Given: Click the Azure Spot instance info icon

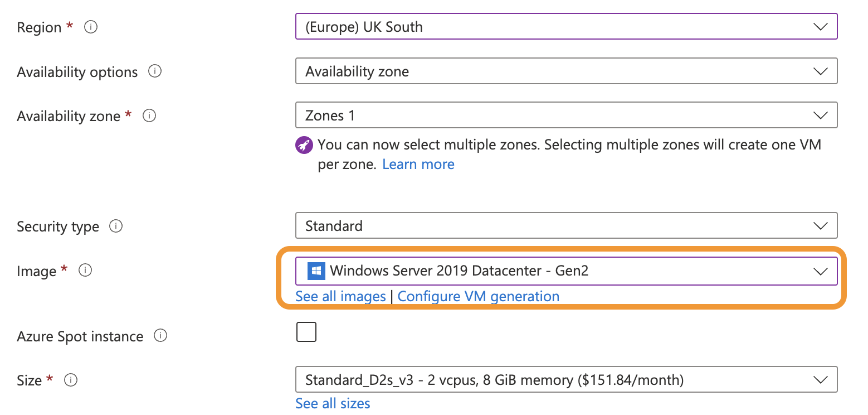Looking at the screenshot, I should tap(160, 336).
